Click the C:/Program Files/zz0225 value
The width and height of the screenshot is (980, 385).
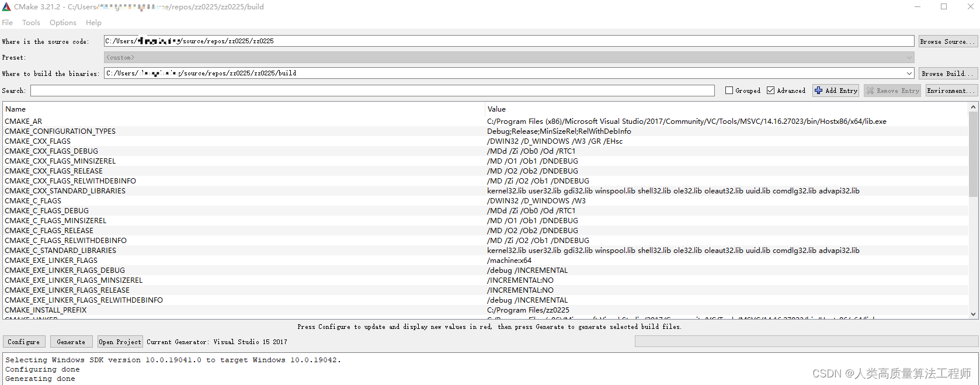tap(528, 310)
